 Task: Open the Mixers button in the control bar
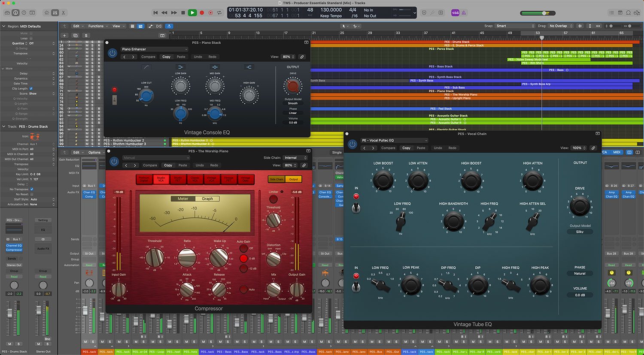pos(55,13)
